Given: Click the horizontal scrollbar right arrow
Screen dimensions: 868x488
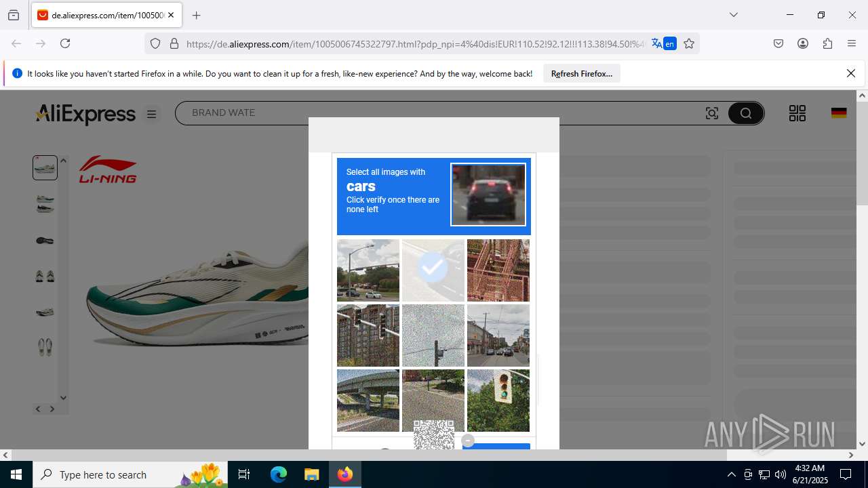Looking at the screenshot, I should pos(851,455).
